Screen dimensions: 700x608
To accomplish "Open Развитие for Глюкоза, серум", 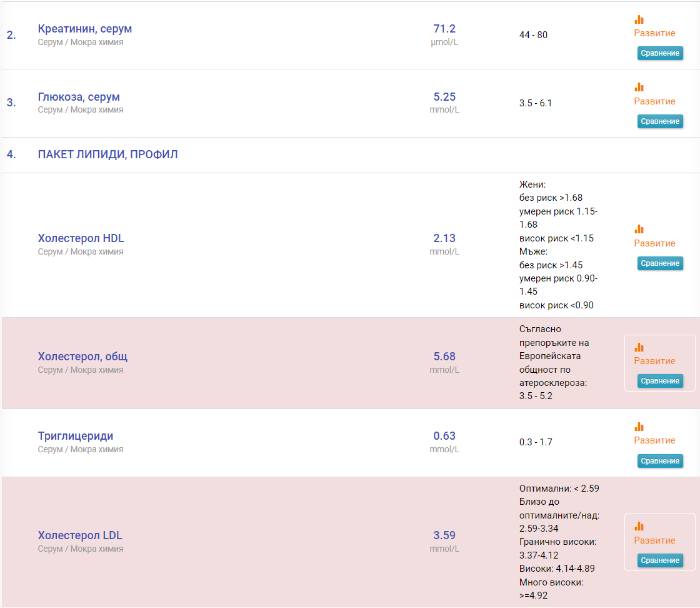I will point(654,101).
